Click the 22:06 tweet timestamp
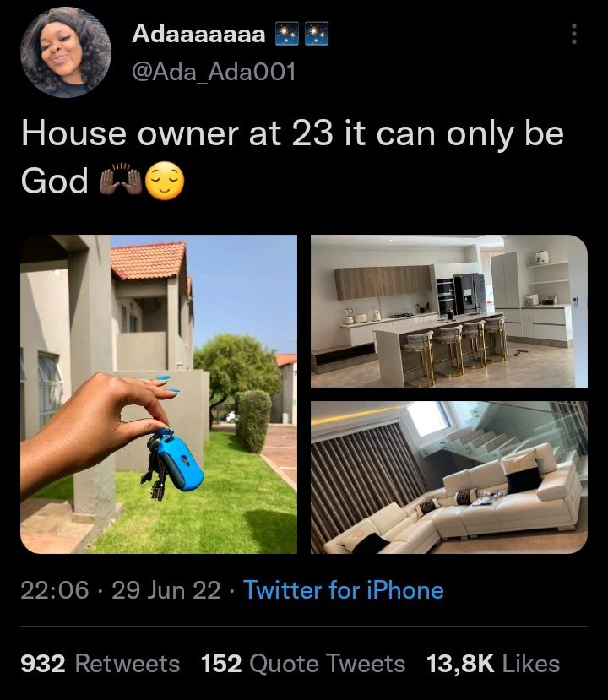608x700 pixels. (x=55, y=590)
